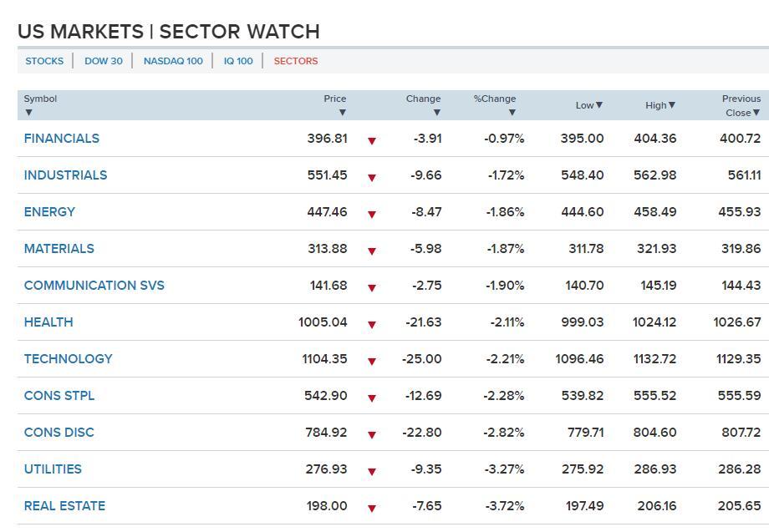Open the DOW 30 tab
Image resolution: width=769 pixels, height=532 pixels.
point(104,61)
